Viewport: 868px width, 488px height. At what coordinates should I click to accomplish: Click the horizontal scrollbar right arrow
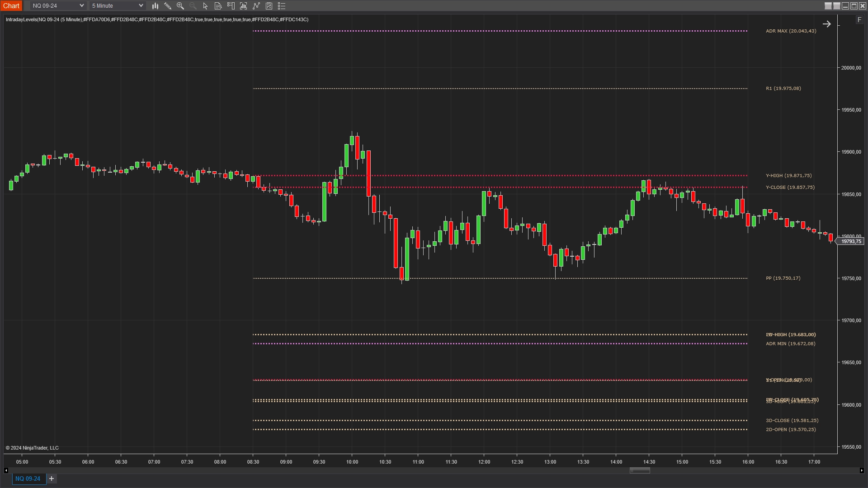tap(861, 470)
